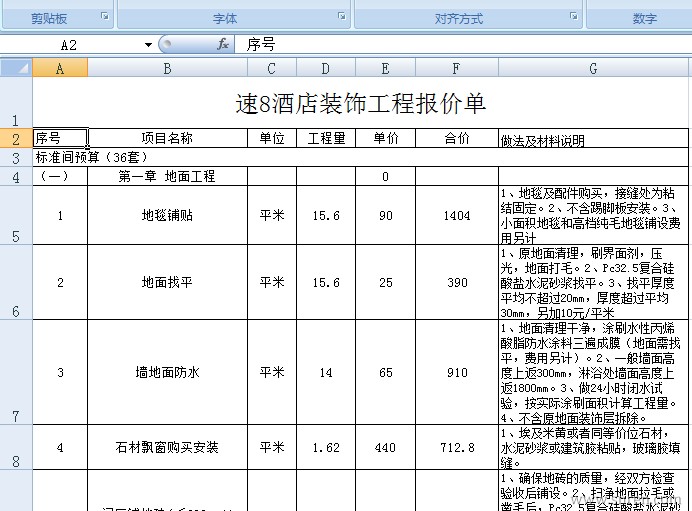Select the 单价 header cell
Screen dimensions: 692x511
tap(385, 138)
